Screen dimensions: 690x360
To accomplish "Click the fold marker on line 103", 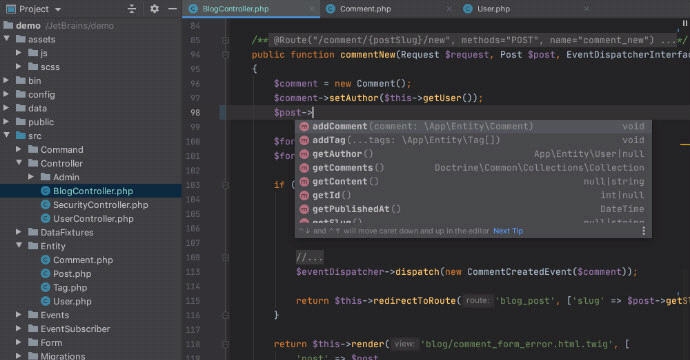I will pos(225,185).
